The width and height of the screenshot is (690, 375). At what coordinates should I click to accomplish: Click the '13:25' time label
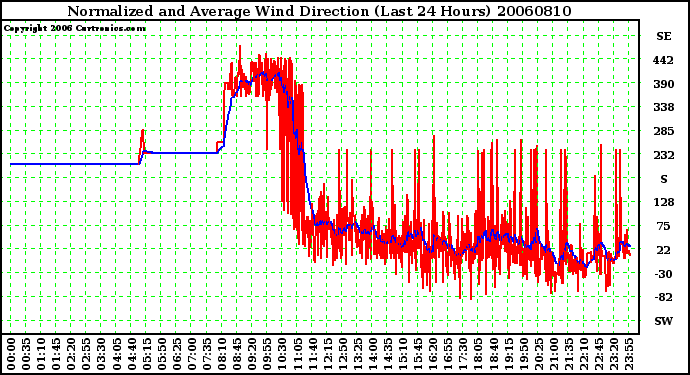pos(357,354)
